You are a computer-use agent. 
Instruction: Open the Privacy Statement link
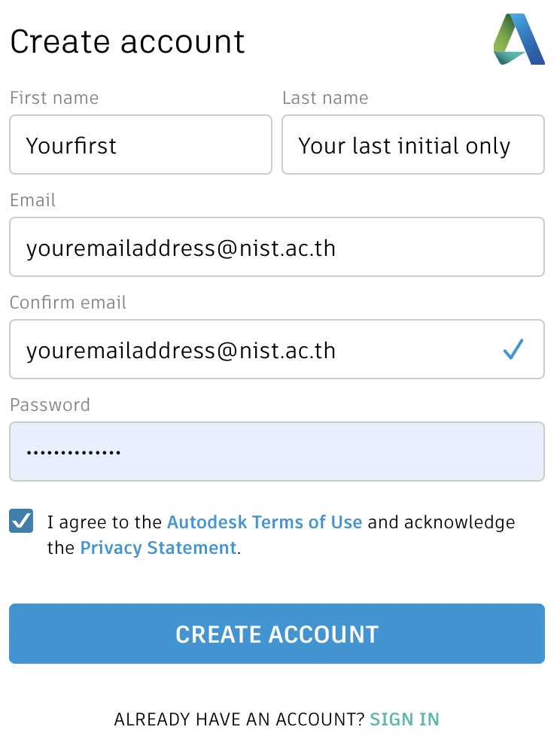tap(158, 548)
